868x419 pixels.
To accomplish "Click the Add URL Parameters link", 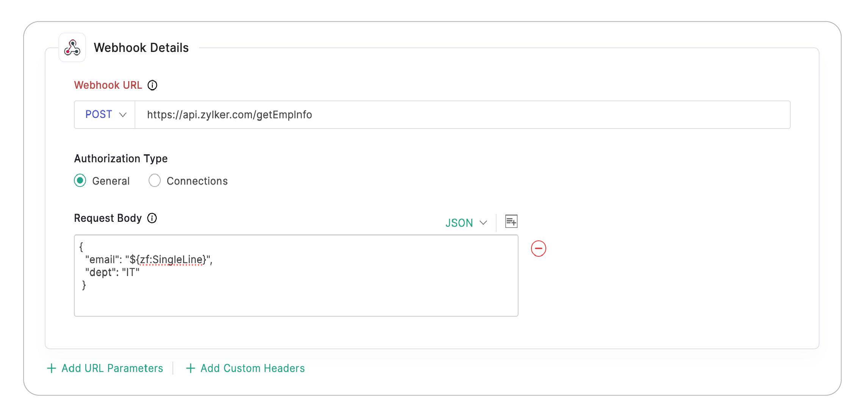I will pos(112,368).
